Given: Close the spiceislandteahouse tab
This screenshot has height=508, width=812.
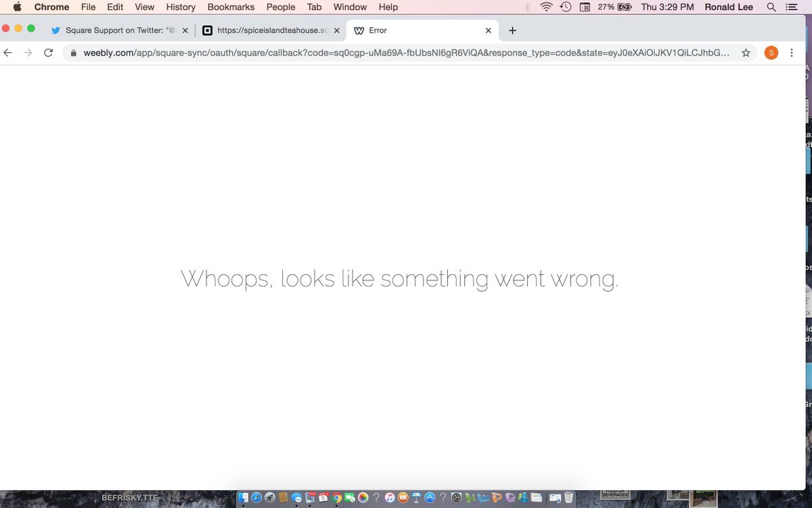Looking at the screenshot, I should click(x=336, y=30).
